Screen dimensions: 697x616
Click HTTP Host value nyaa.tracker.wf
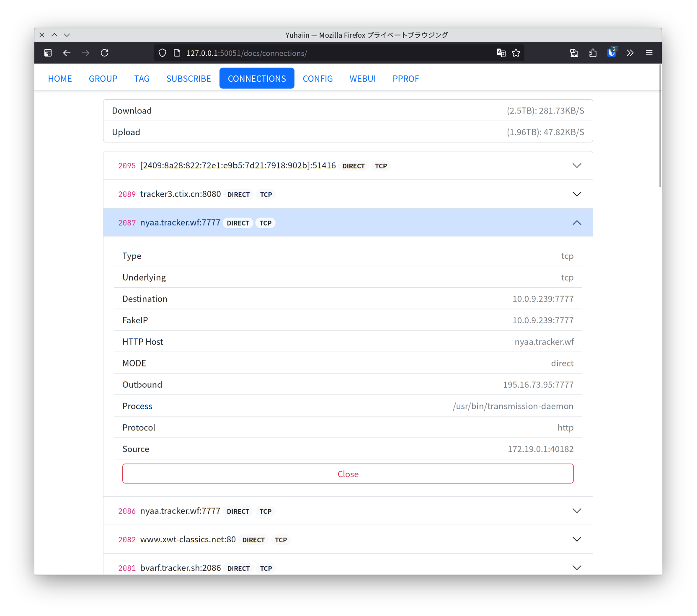[x=544, y=342]
